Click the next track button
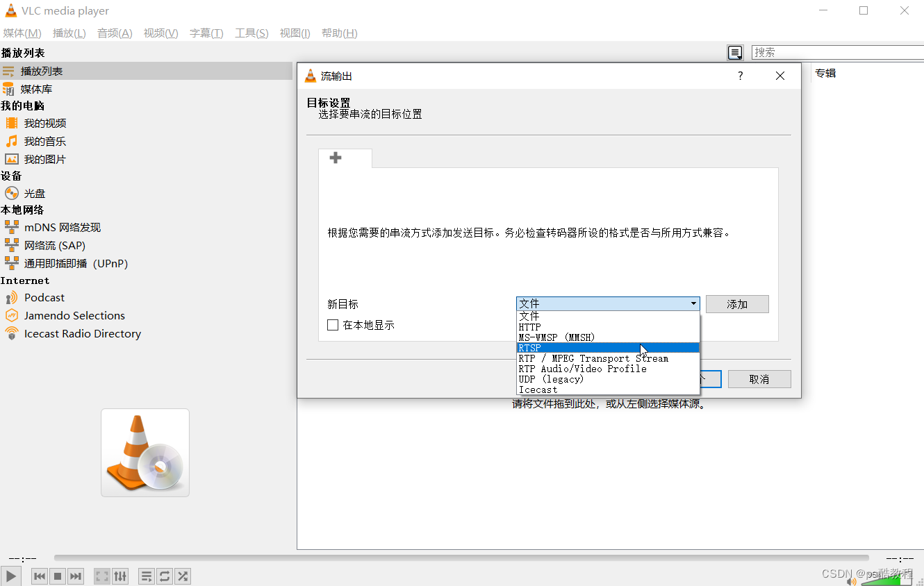 pyautogui.click(x=76, y=576)
